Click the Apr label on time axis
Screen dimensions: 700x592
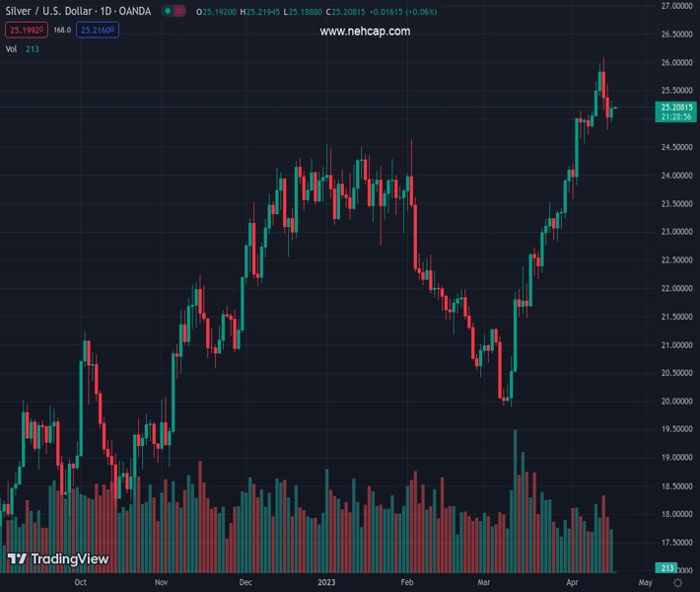tap(572, 583)
